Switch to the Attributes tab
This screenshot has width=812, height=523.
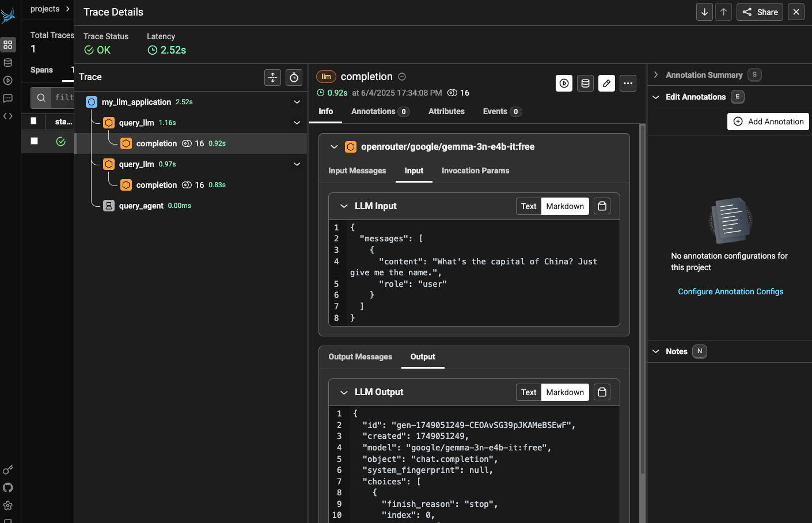pyautogui.click(x=446, y=112)
